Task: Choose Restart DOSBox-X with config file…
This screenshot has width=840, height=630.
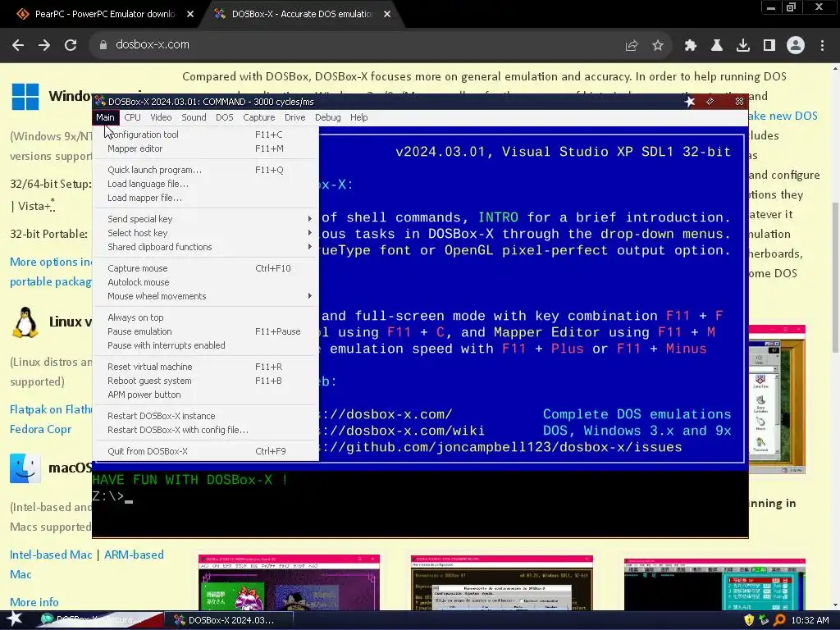Action: pos(206,430)
